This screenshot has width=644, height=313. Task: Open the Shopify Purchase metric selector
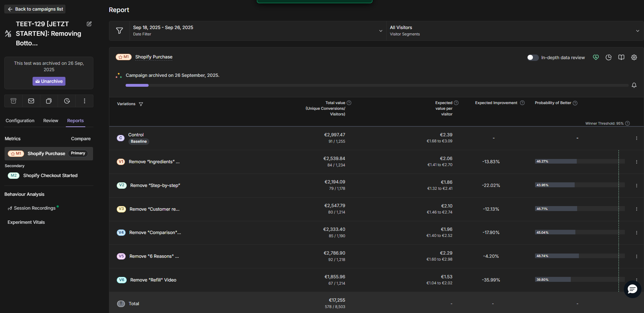[x=154, y=57]
